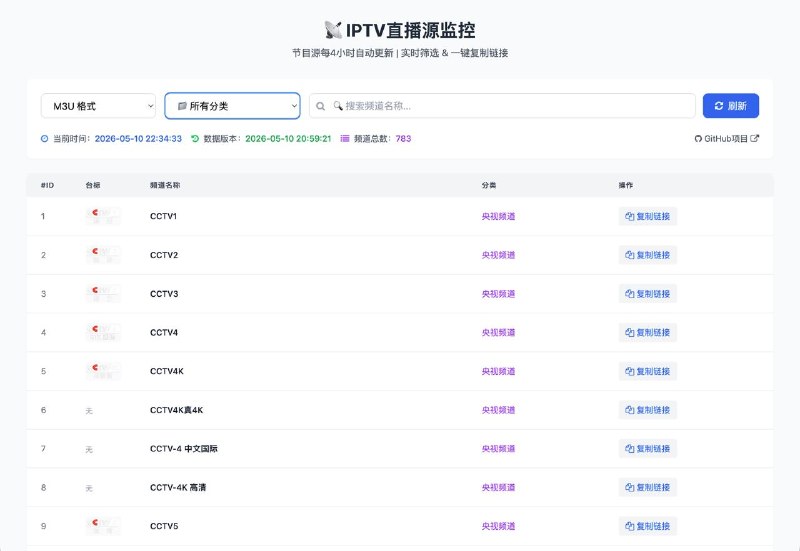800x551 pixels.
Task: Click the clock icon beside 当前时间
Action: point(44,139)
